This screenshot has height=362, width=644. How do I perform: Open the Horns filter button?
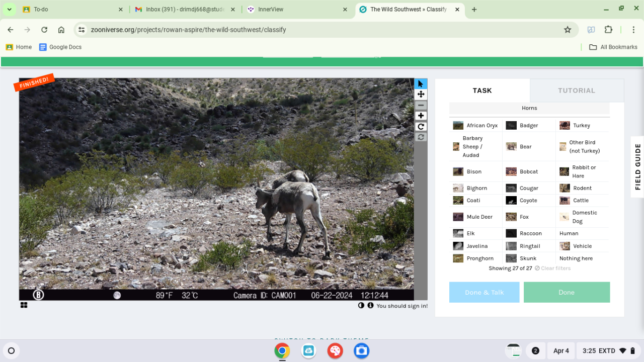click(529, 108)
